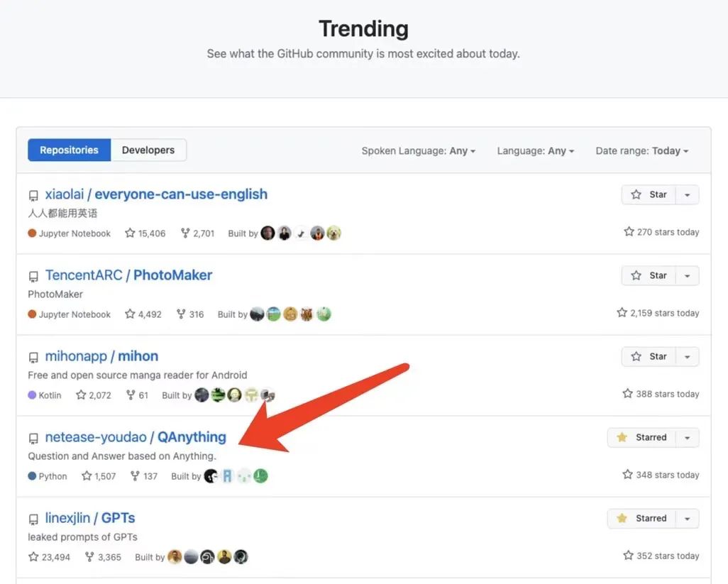View 1,507 stargazers of QAnything
728x584 pixels.
99,476
